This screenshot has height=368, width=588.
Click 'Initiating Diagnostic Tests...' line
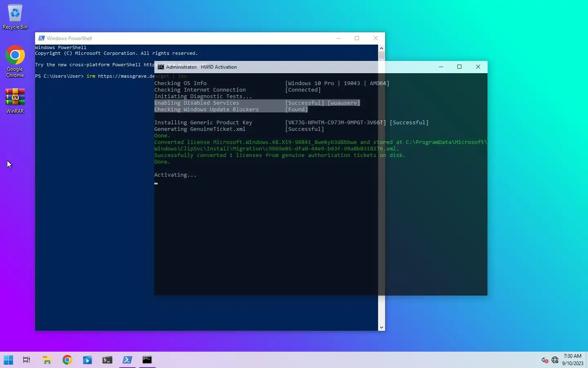(x=203, y=96)
